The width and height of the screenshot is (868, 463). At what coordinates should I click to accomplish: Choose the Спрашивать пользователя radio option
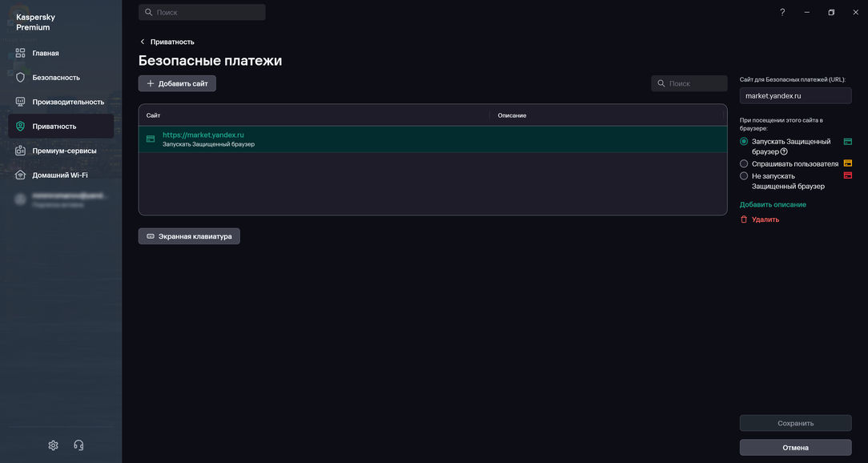tap(744, 164)
